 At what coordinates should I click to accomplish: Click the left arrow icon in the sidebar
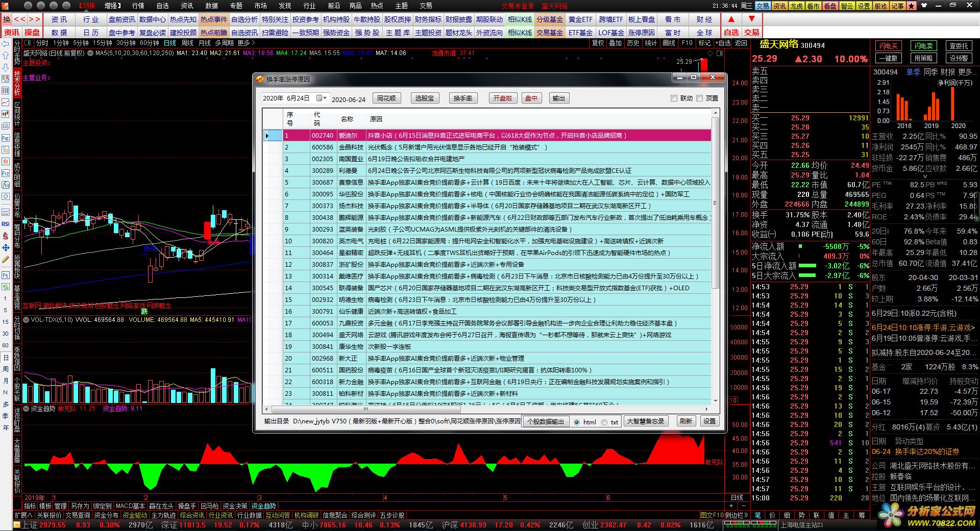(6, 44)
